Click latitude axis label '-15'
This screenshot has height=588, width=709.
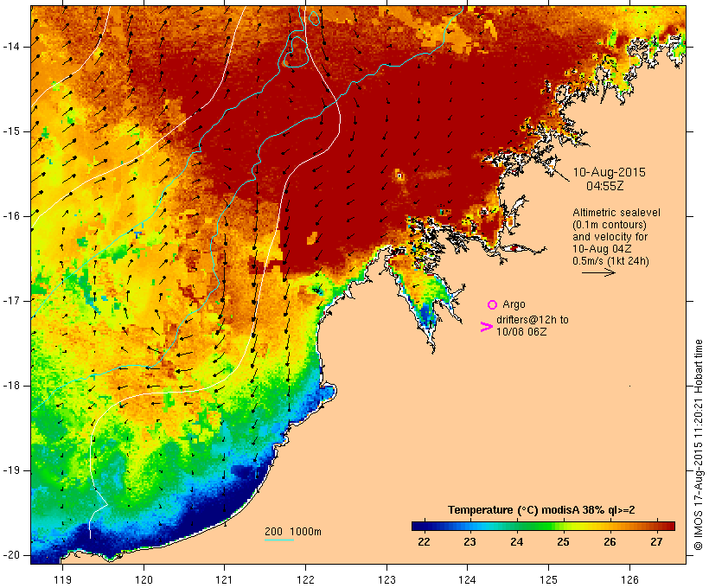(10, 131)
